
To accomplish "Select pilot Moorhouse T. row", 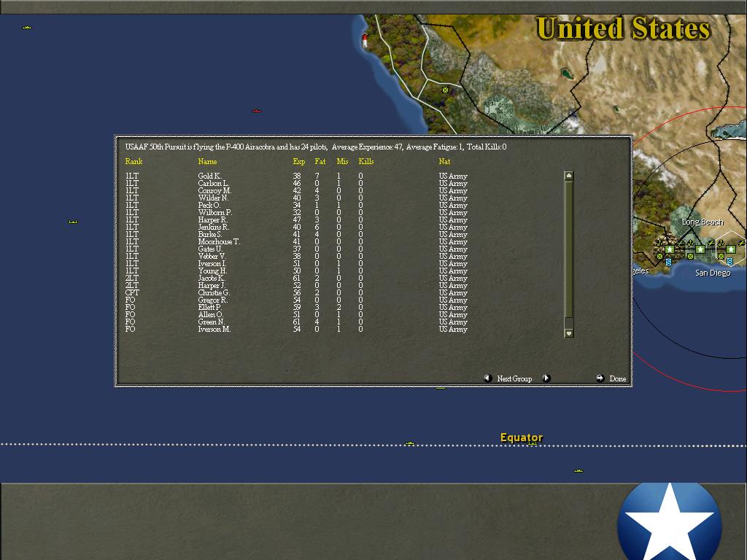I will [296, 241].
